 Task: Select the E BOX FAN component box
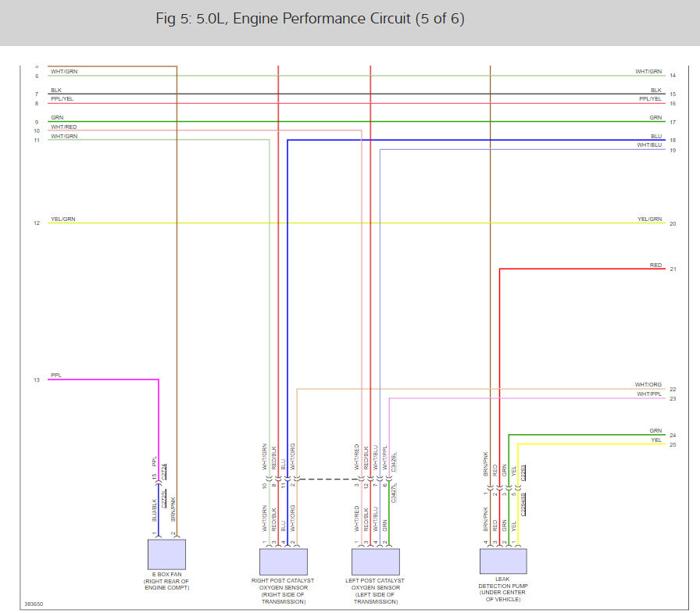pyautogui.click(x=166, y=554)
